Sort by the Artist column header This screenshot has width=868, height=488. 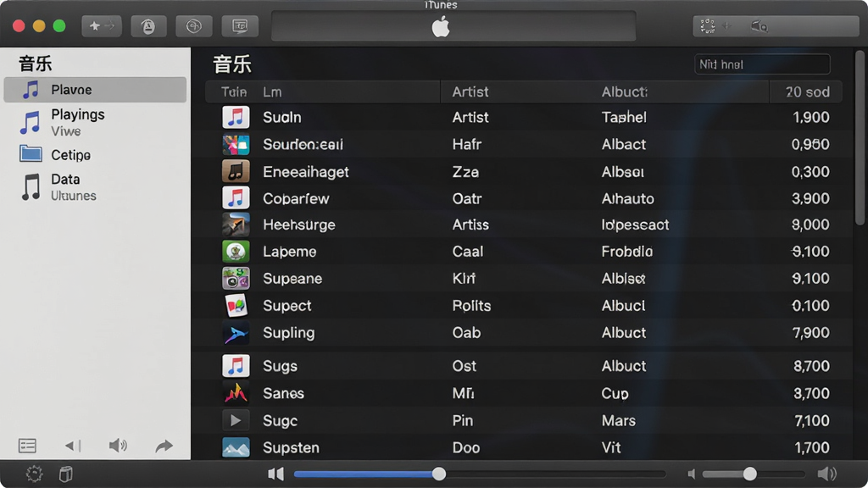click(x=470, y=91)
